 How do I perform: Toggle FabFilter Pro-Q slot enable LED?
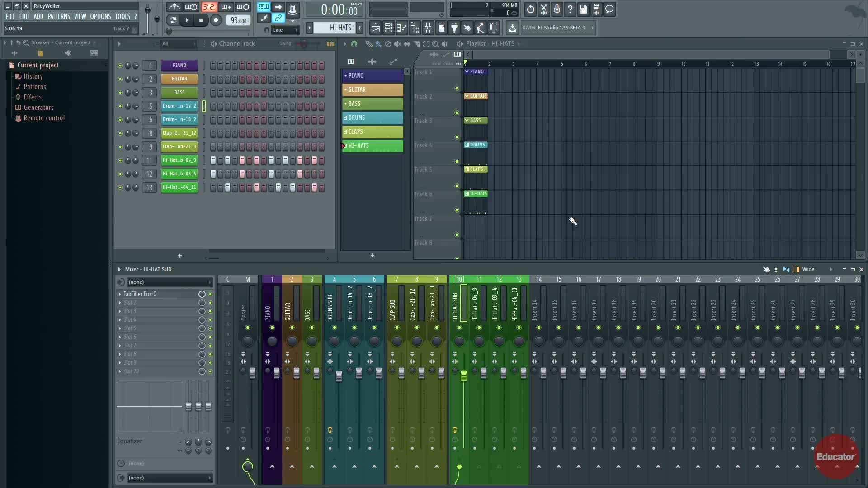(210, 294)
